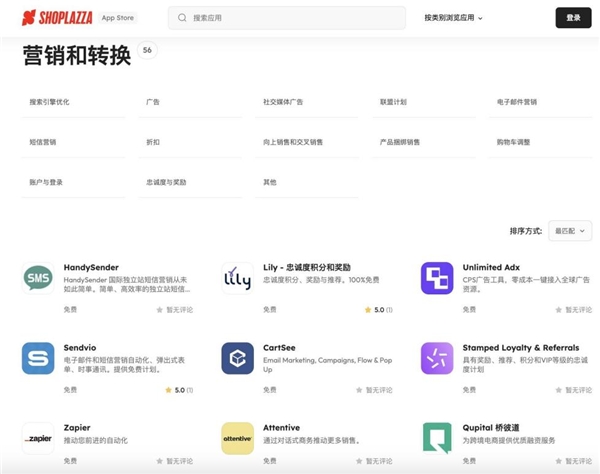Open the Unlimited Adx title link
Screen dimensions: 600x474
pyautogui.click(x=491, y=267)
